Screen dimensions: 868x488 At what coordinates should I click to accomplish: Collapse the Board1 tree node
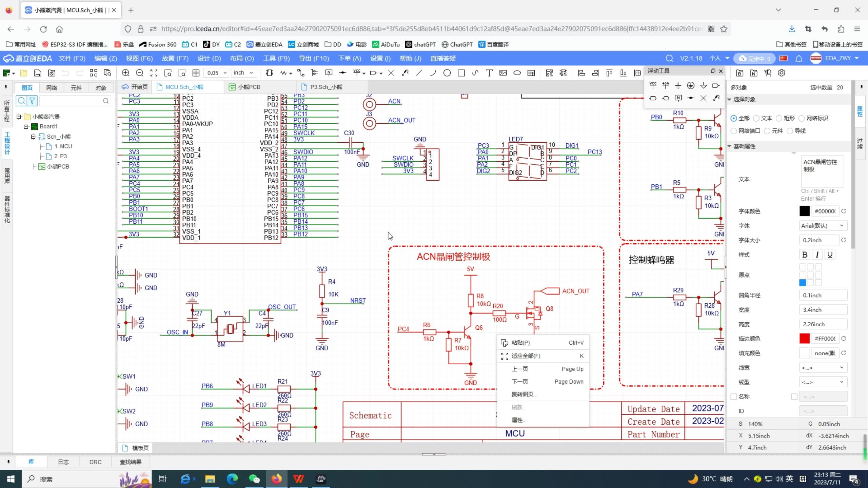pos(26,126)
